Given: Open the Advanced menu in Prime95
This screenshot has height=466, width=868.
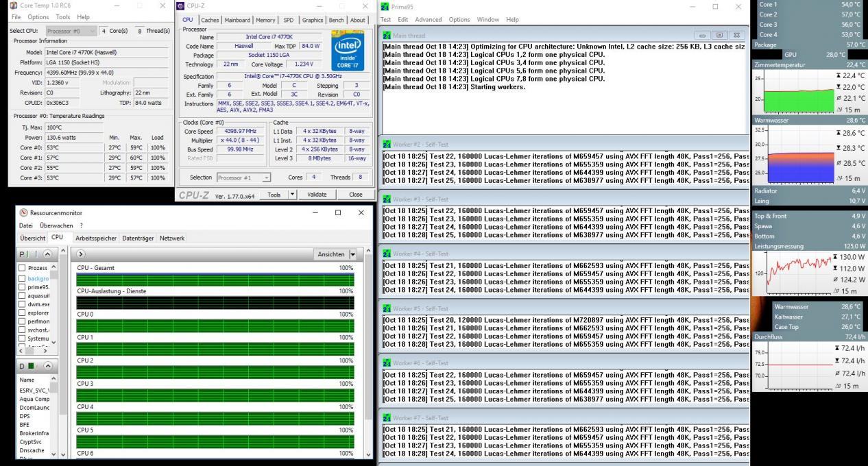Looking at the screenshot, I should 429,20.
